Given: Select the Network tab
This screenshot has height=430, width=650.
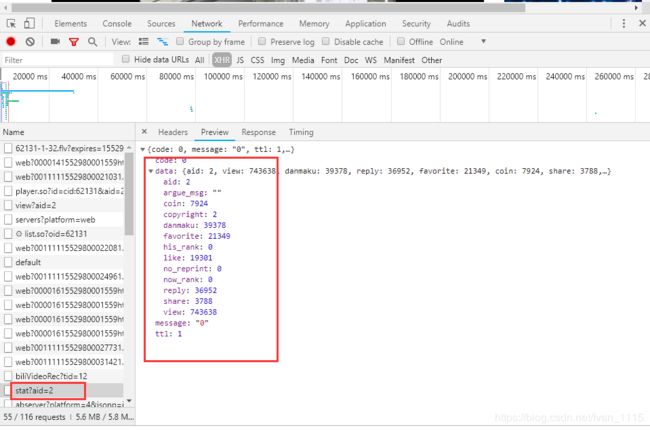Looking at the screenshot, I should (x=207, y=24).
